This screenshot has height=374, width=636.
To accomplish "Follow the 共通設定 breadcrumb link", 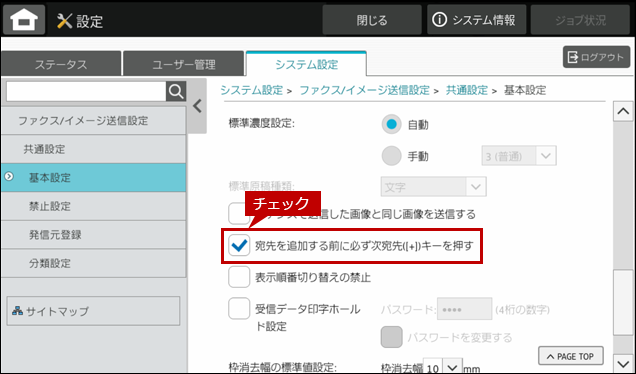I will [466, 90].
